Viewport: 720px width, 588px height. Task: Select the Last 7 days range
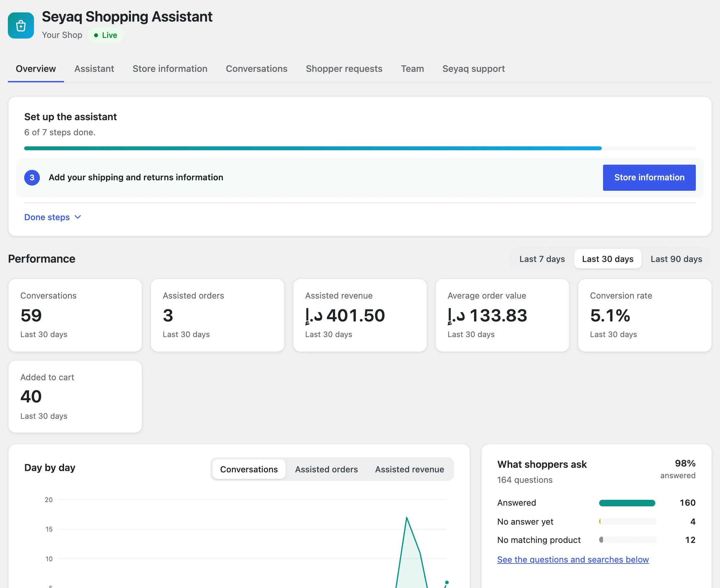[542, 259]
